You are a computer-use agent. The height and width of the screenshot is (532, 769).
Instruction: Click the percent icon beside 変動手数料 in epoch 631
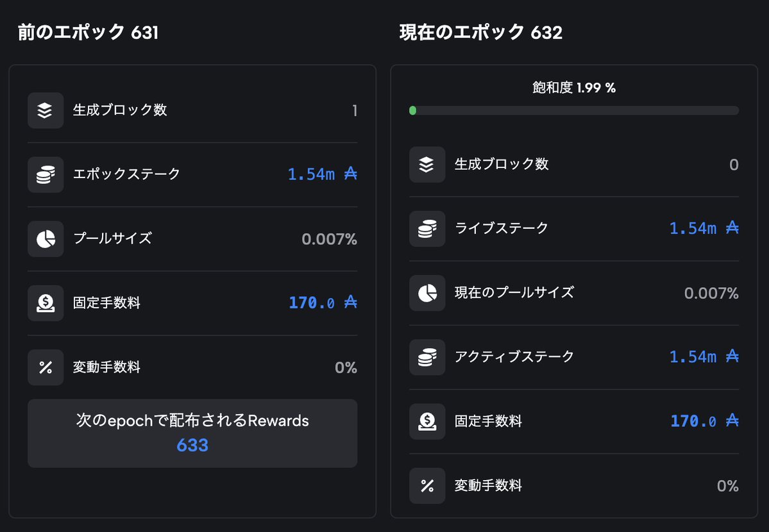[x=46, y=367]
